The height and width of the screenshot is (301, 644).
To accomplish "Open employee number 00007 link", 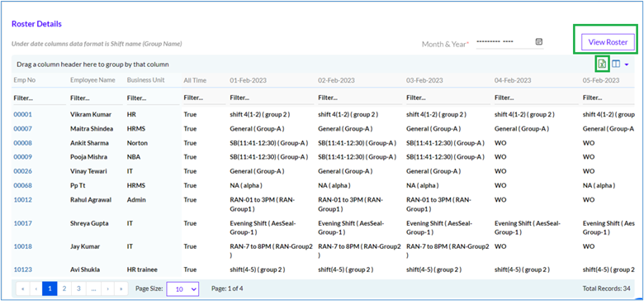I will point(22,129).
